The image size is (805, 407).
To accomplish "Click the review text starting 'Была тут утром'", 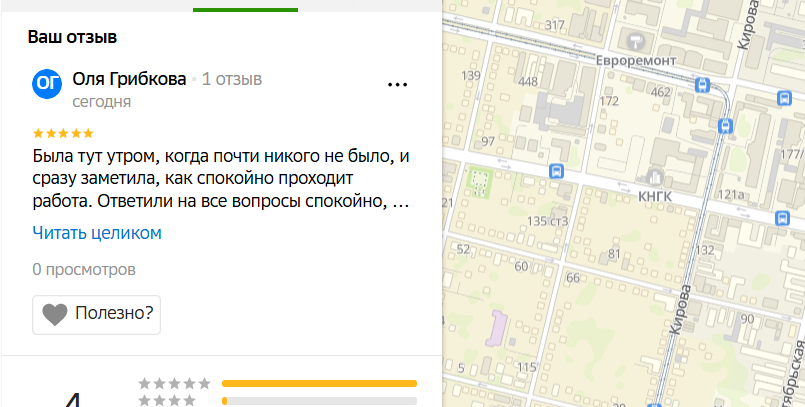I will pos(221,178).
